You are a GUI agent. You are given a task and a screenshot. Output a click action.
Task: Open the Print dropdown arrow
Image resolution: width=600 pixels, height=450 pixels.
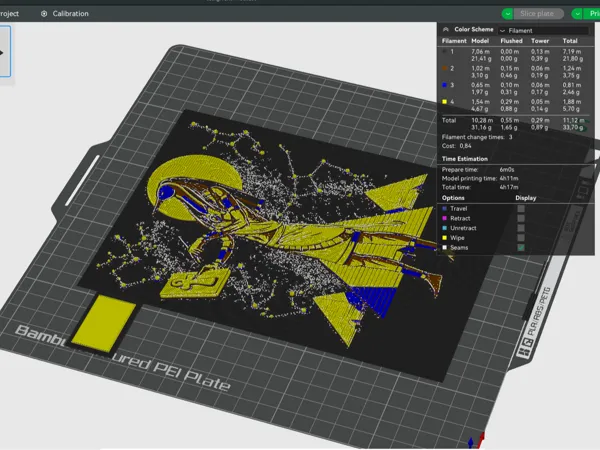(577, 14)
